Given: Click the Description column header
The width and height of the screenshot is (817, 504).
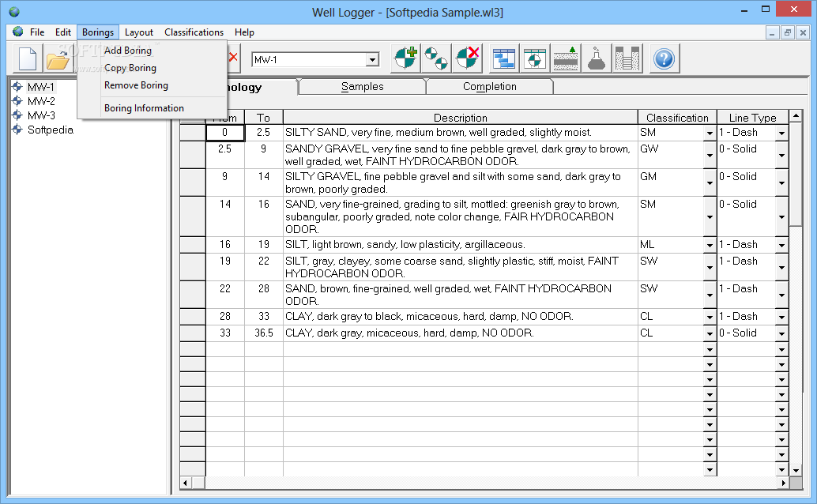Looking at the screenshot, I should (x=460, y=118).
